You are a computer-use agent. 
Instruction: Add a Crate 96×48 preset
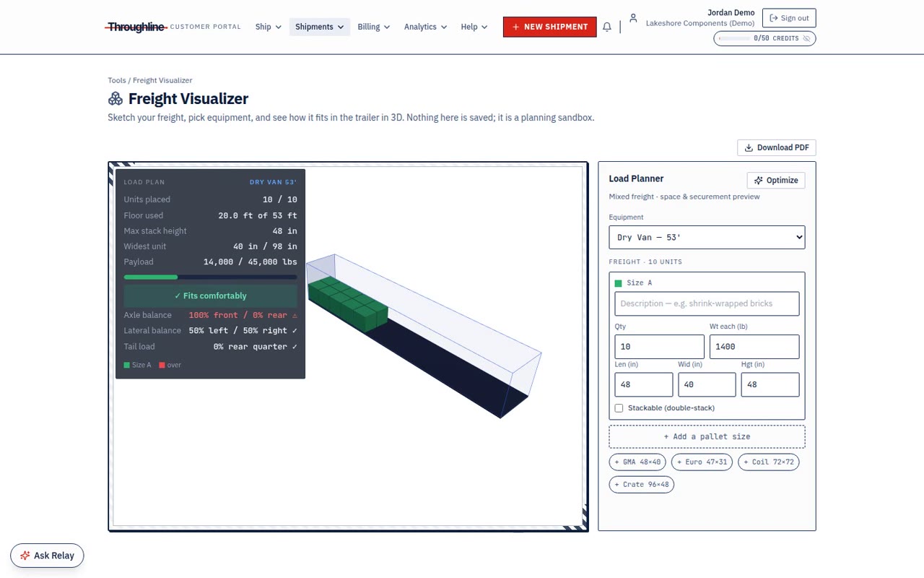(x=642, y=484)
